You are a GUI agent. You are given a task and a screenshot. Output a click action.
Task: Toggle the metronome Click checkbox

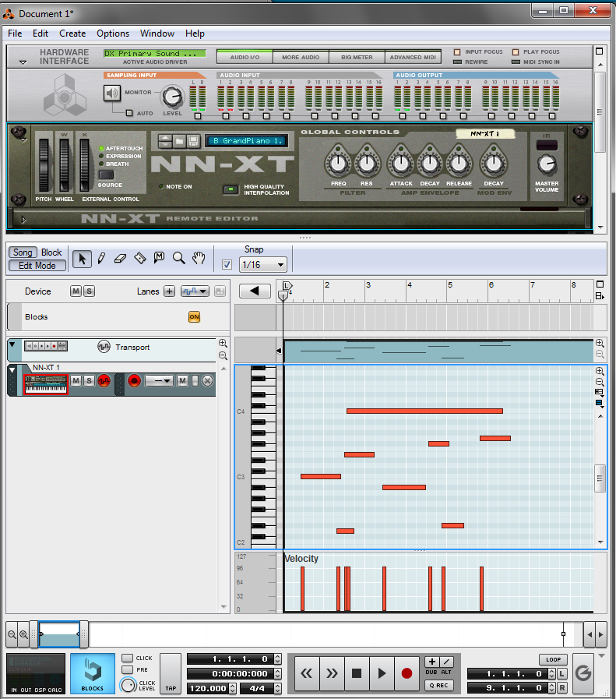point(128,658)
